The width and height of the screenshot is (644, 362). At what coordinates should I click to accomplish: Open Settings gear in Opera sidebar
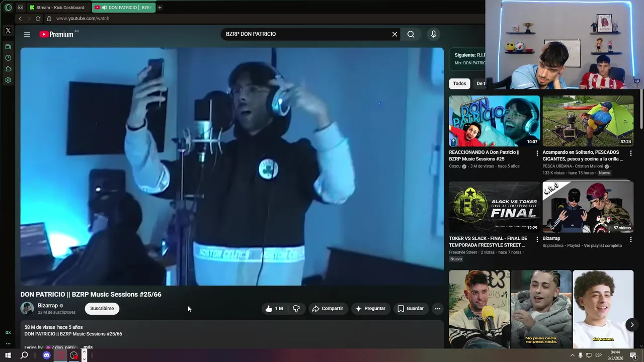[x=8, y=80]
